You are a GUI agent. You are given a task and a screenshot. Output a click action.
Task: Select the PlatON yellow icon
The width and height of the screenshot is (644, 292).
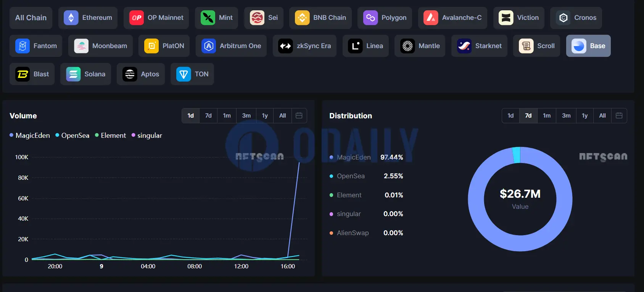[x=151, y=46]
